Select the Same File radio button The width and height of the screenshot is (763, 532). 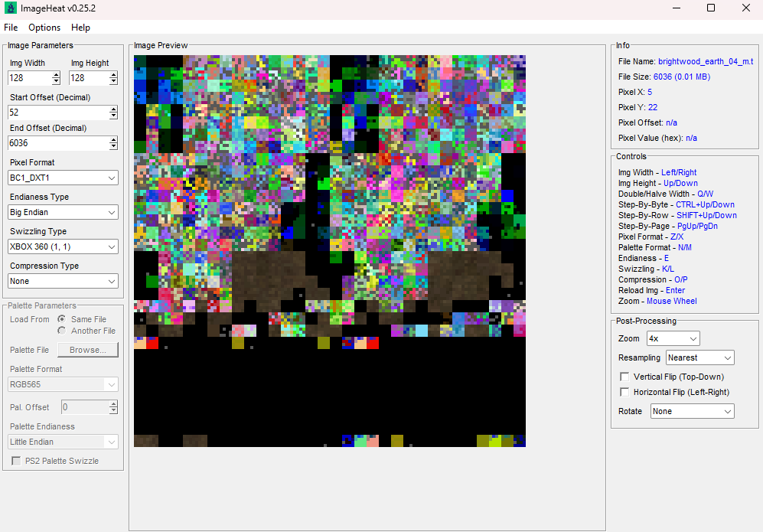click(x=62, y=319)
